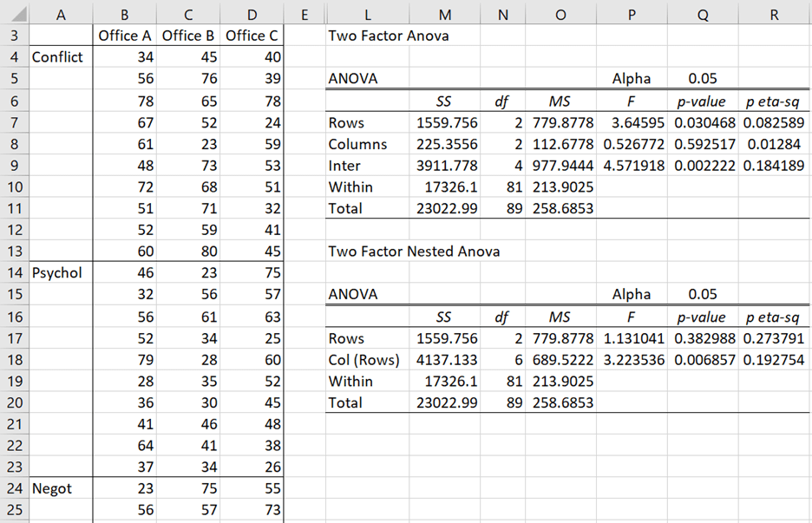812x523 pixels.
Task: Select the Office B header cell
Action: [188, 36]
